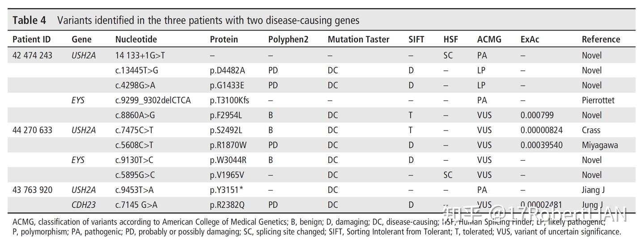
Task: Click protein p.Y3151* cell
Action: pos(226,190)
